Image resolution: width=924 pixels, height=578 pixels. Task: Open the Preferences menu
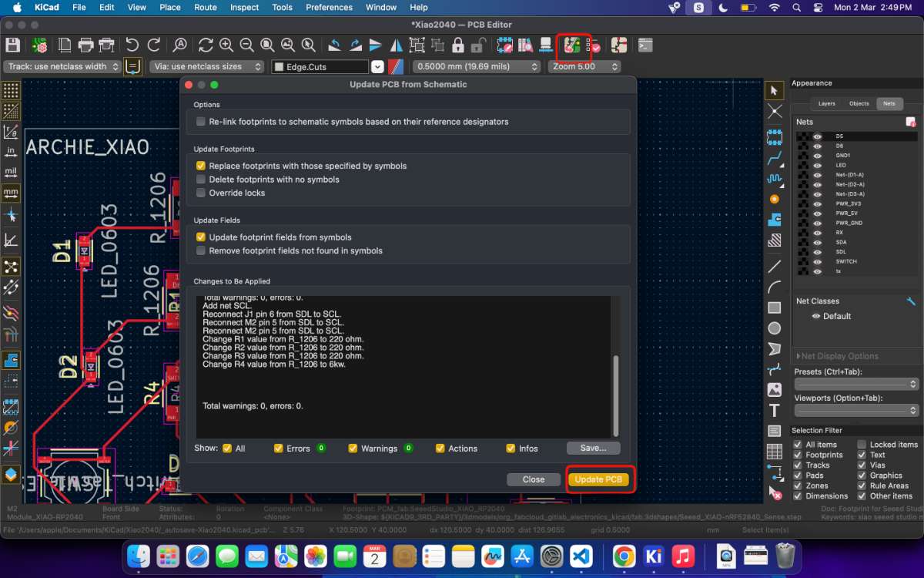pos(329,7)
